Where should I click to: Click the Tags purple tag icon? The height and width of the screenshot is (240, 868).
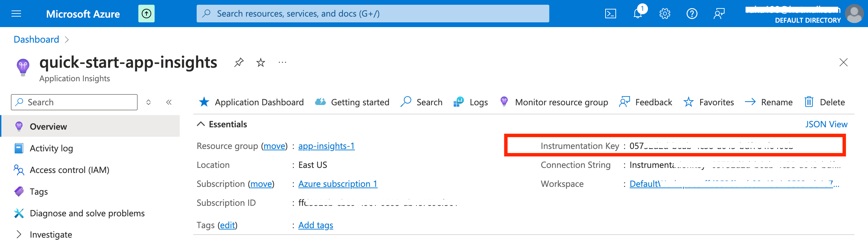19,191
